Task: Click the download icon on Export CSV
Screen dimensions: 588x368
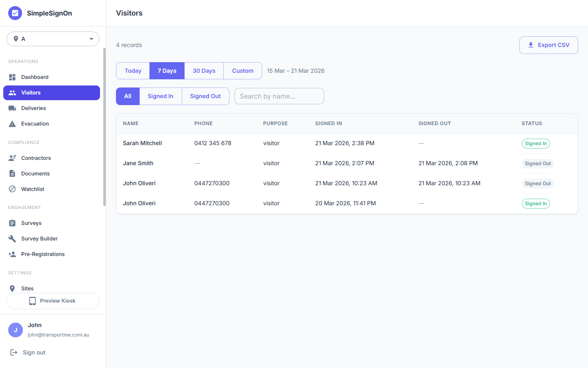Action: coord(531,45)
